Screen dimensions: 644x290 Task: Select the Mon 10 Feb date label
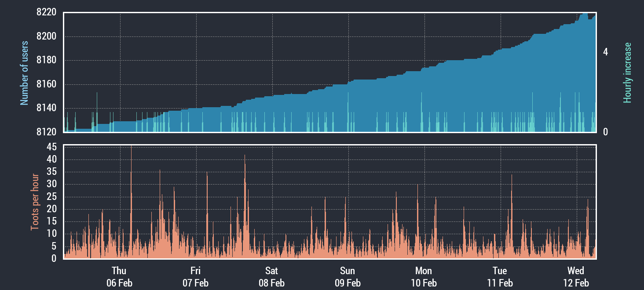(x=424, y=276)
